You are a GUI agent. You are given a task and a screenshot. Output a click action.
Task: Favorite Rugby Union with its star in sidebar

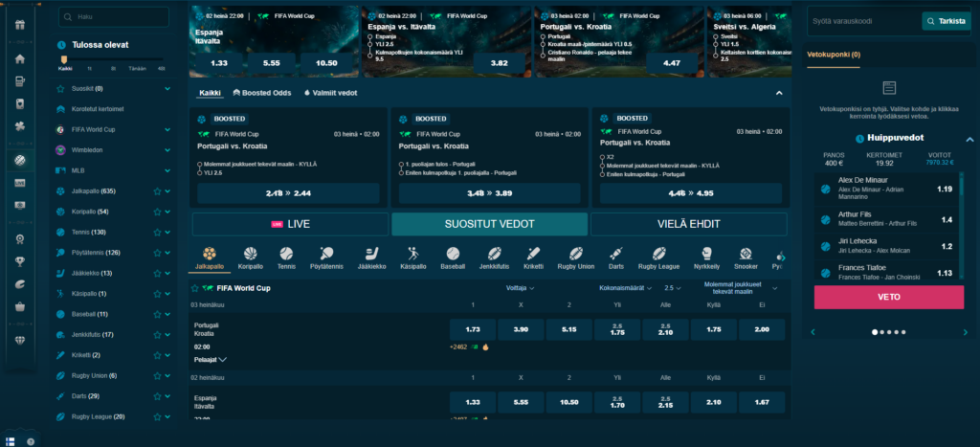[x=157, y=376]
